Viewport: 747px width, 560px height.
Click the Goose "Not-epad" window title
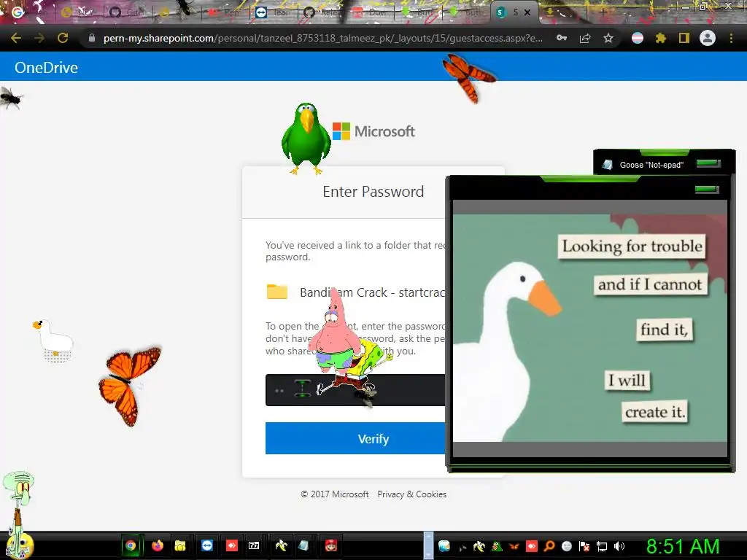(651, 165)
